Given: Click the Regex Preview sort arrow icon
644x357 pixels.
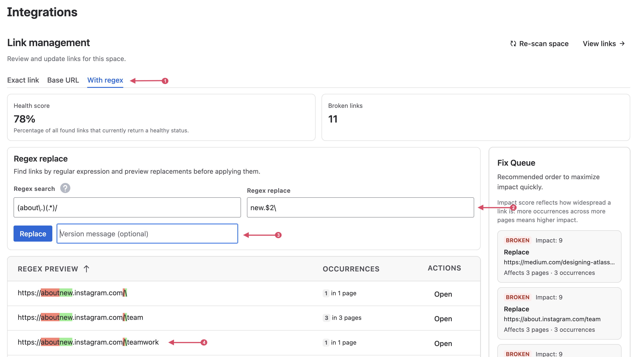Looking at the screenshot, I should coord(87,269).
